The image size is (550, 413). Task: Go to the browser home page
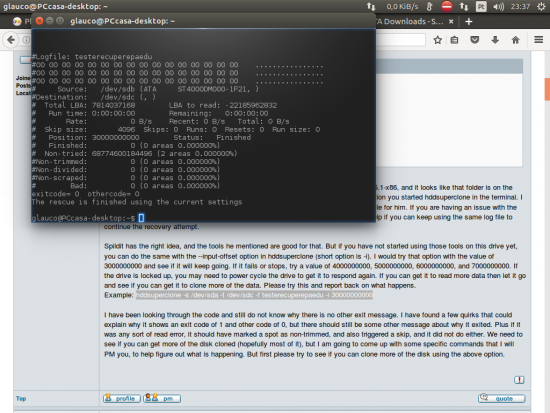515,40
